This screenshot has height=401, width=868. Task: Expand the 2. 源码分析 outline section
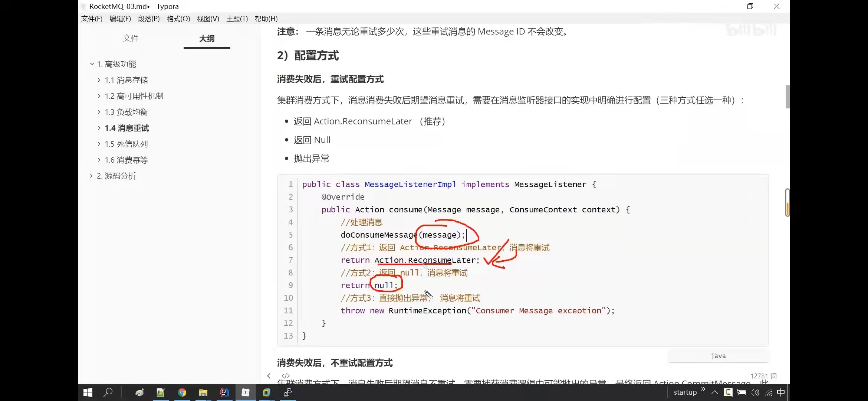click(91, 176)
